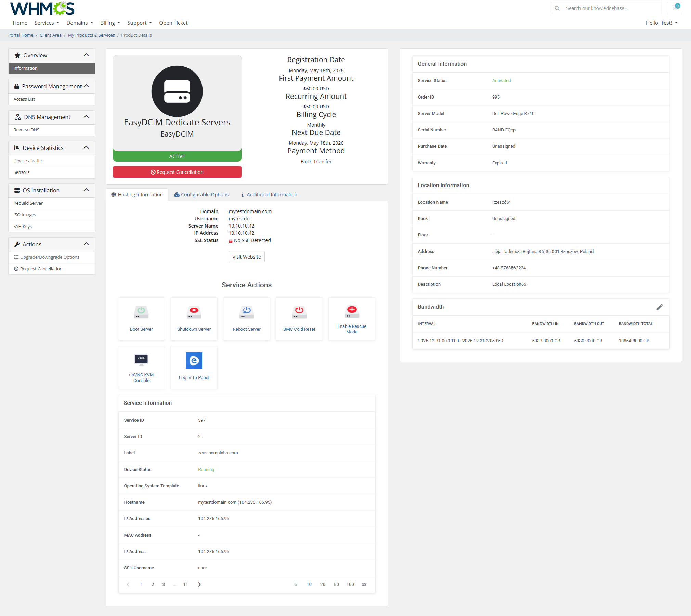This screenshot has height=616, width=691.
Task: Click the WHMCS logo
Action: click(42, 9)
